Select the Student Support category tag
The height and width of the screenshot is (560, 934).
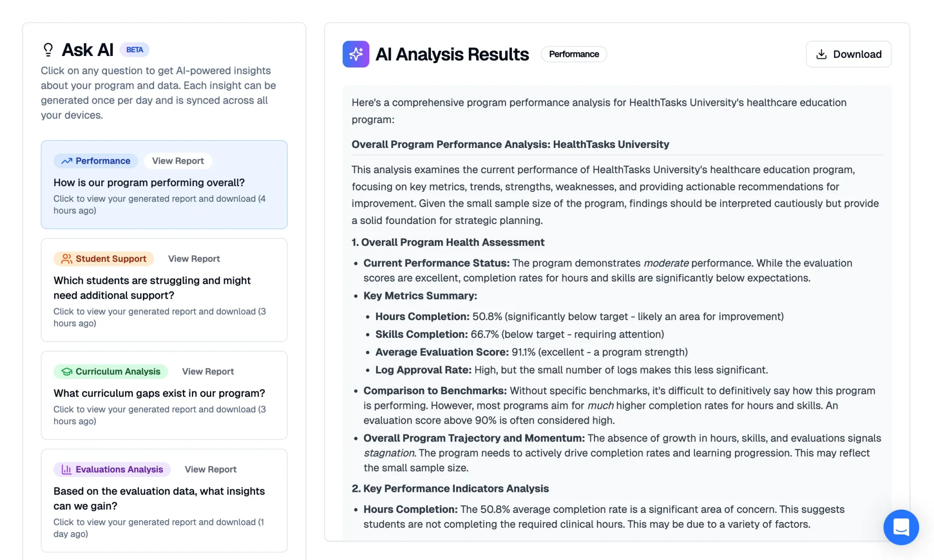pos(104,259)
